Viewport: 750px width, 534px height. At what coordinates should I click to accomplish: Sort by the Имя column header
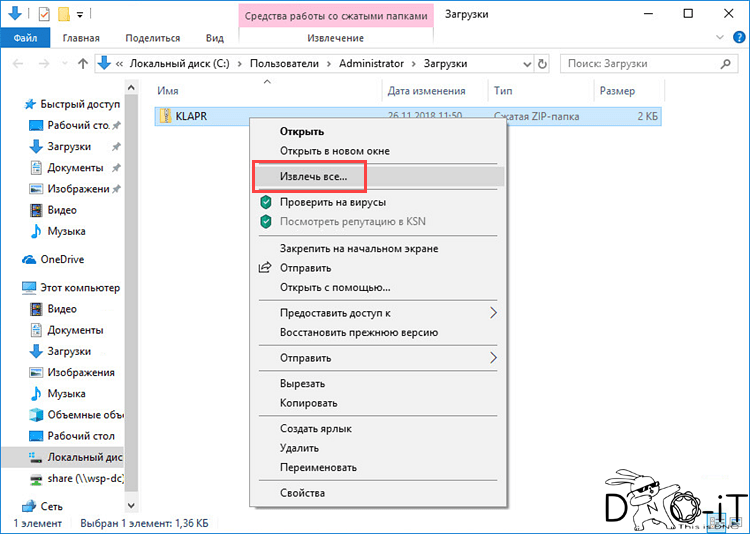[x=168, y=90]
